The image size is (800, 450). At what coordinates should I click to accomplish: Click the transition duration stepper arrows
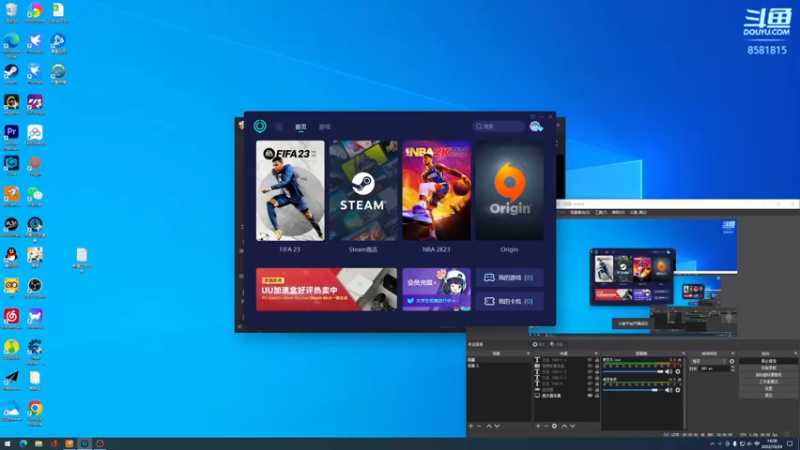733,368
